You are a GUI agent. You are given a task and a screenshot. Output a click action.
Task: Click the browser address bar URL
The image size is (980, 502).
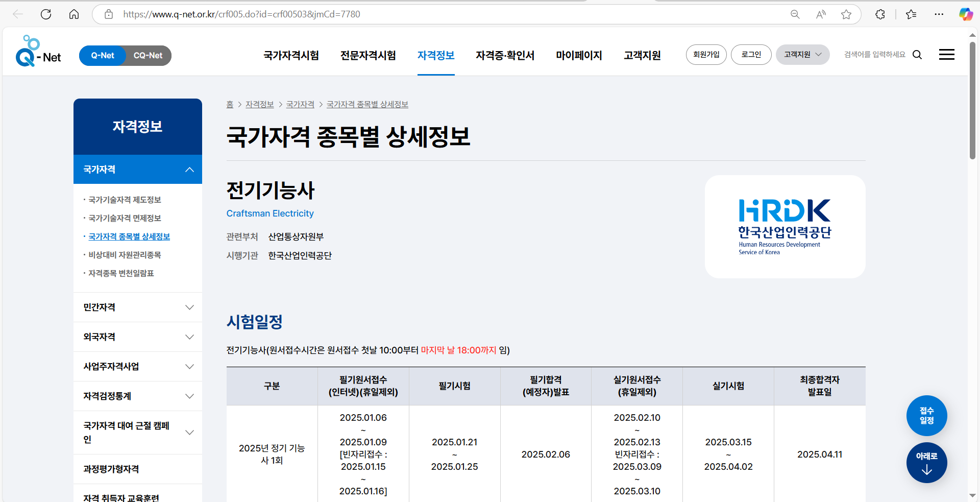[x=241, y=14]
